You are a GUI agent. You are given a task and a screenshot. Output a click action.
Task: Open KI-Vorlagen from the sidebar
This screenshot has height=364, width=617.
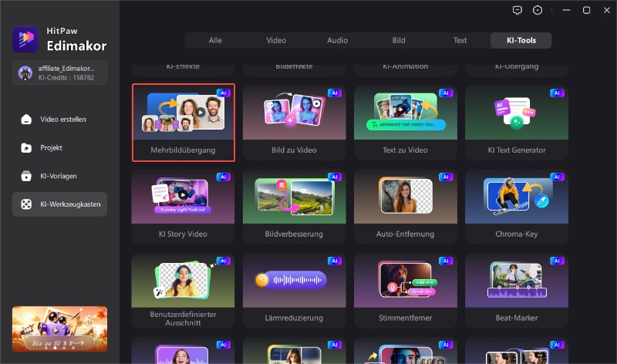[x=60, y=176]
